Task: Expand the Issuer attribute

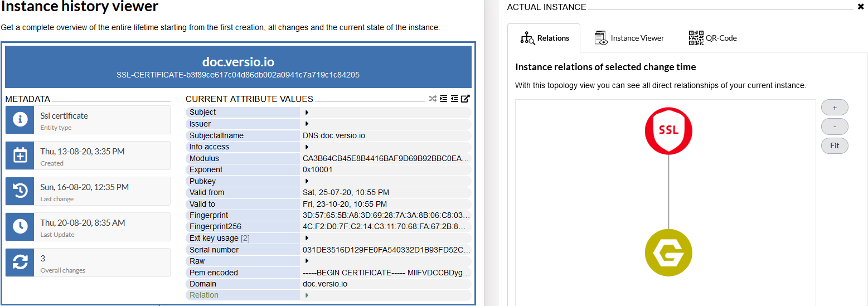Action: [307, 124]
